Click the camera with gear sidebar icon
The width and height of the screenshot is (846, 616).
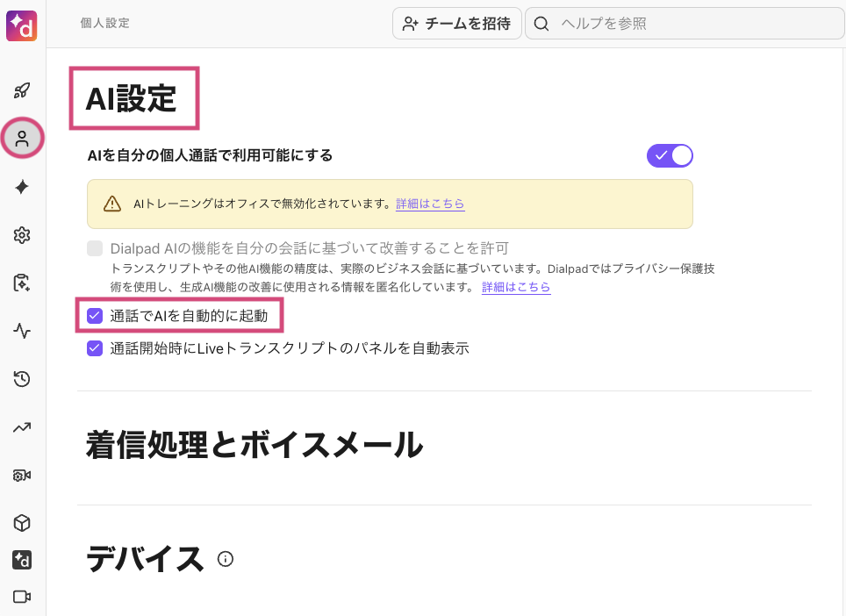(x=23, y=476)
